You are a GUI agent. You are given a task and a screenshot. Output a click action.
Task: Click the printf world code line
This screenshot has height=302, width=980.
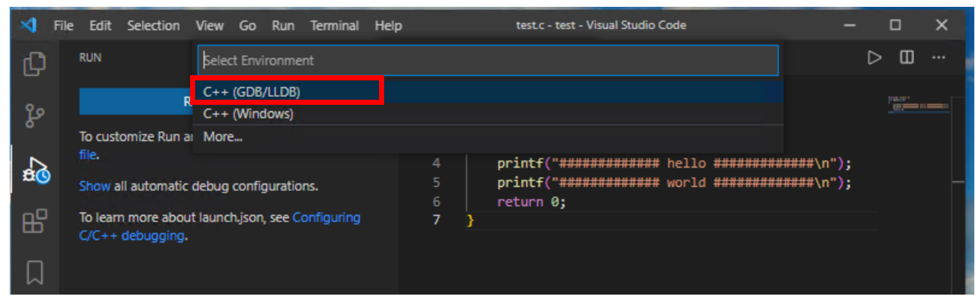click(x=674, y=182)
